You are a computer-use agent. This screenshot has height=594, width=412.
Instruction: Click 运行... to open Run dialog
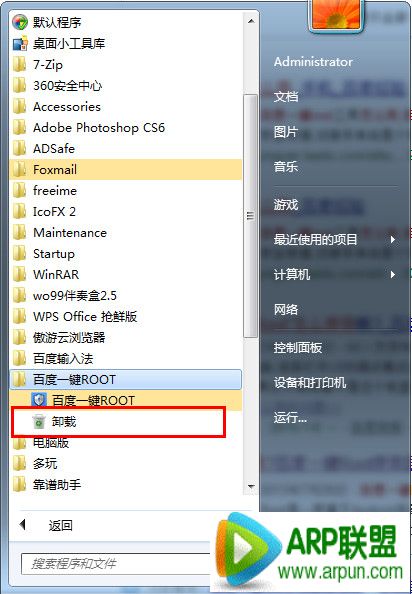[x=290, y=418]
